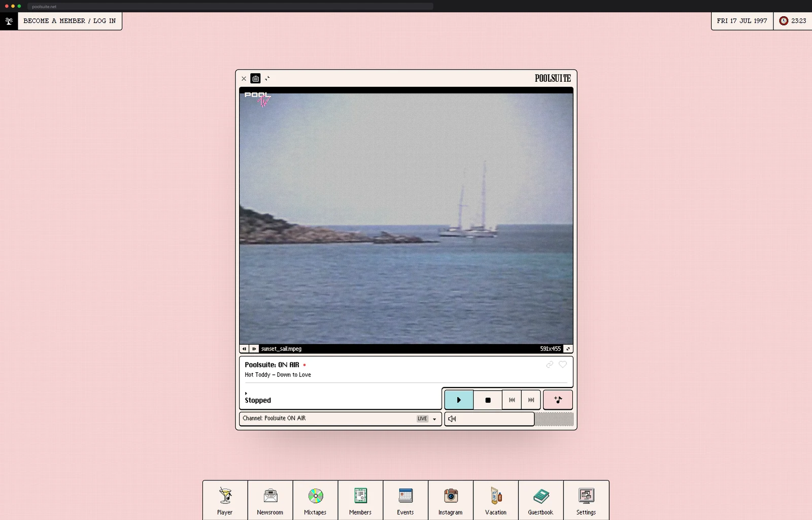Open the Newsroom app in the dock

[270, 500]
